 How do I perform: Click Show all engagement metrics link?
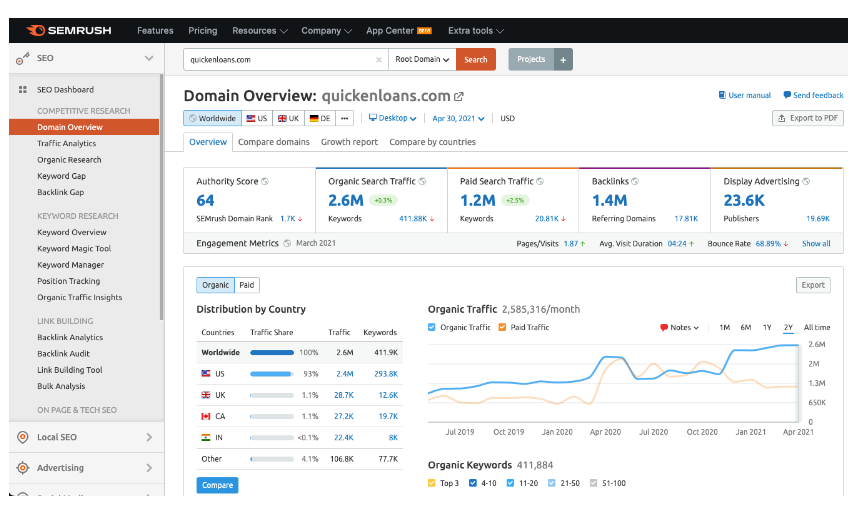point(816,244)
